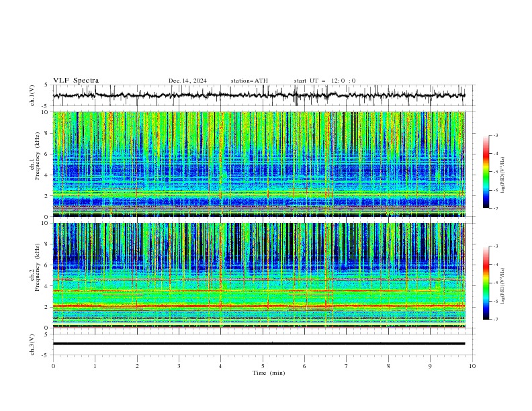532x411 pixels.
Task: Click the ch.2 spectrogram color scale bar
Action: 486,283
